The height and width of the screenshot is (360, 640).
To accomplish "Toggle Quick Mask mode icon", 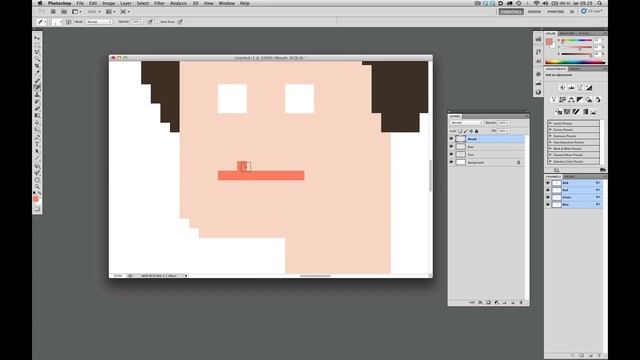I will pyautogui.click(x=37, y=209).
